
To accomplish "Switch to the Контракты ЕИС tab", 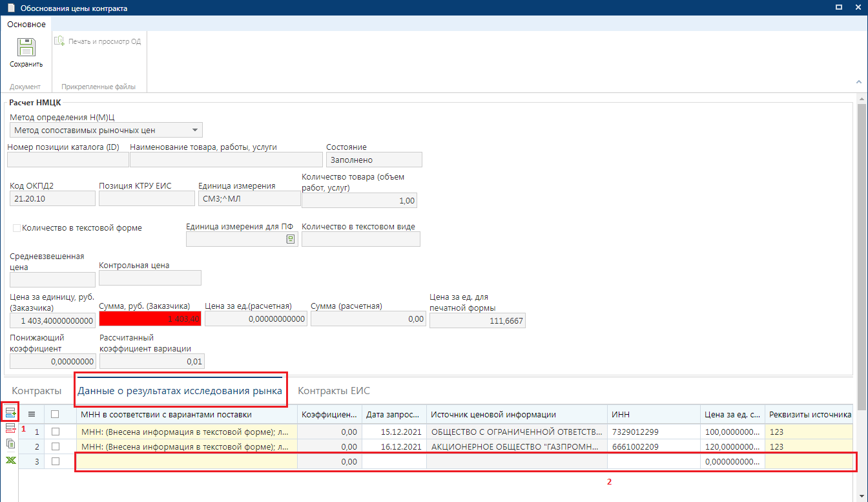I will (x=334, y=391).
